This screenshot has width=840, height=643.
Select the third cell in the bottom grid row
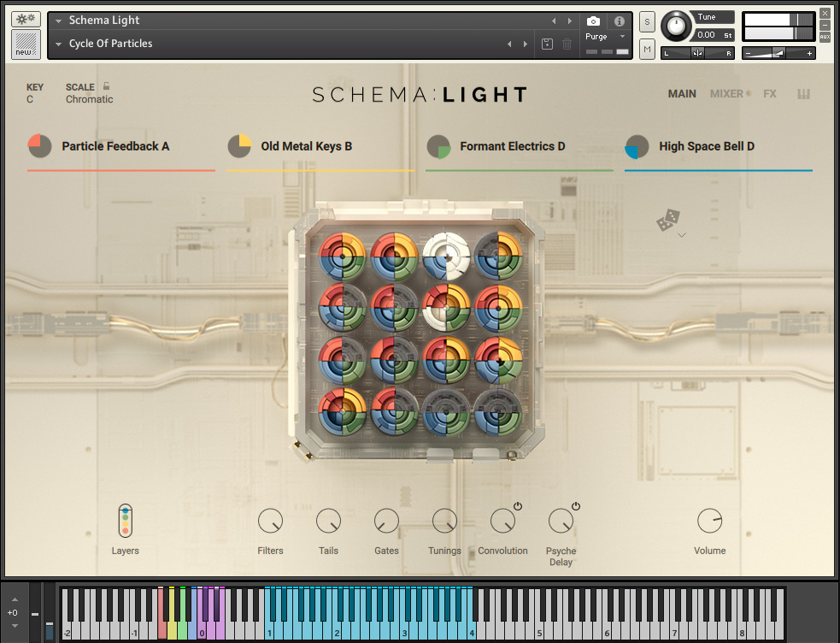pos(446,411)
